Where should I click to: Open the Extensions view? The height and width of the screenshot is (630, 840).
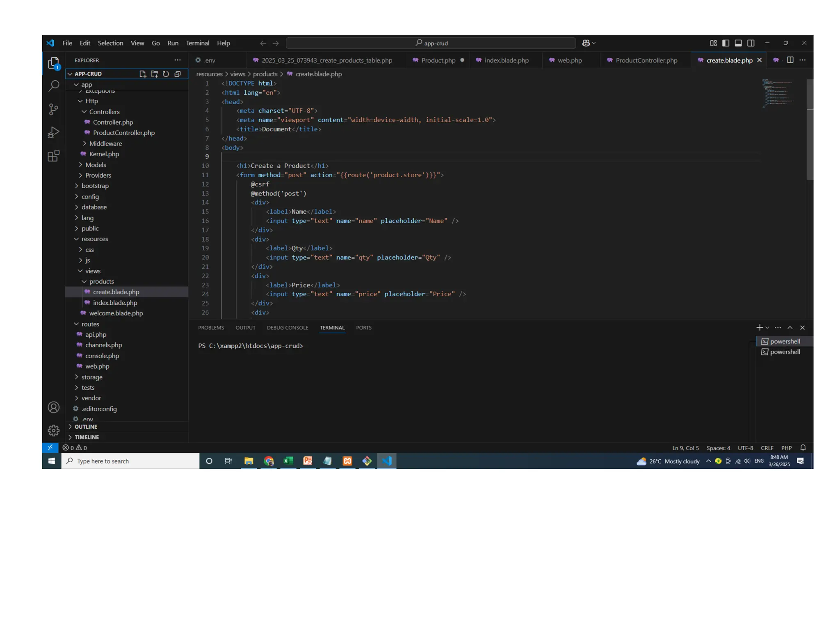(53, 156)
